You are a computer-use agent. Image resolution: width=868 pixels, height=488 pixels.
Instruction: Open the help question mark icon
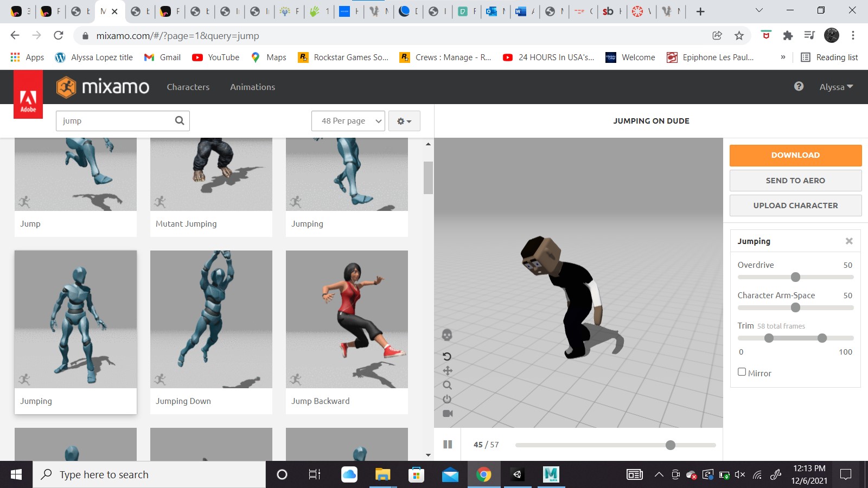coord(799,86)
